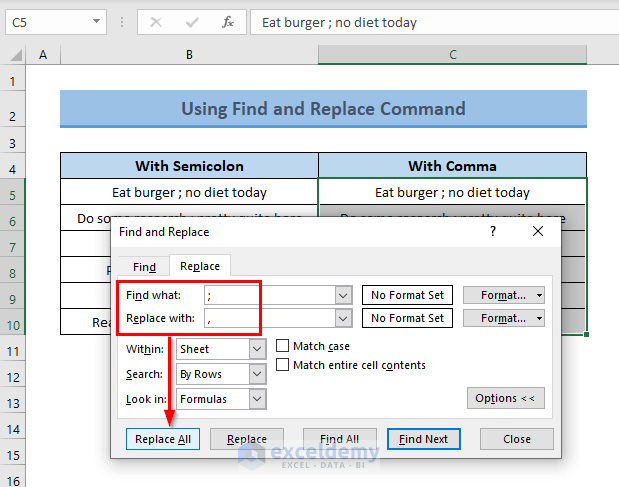Viewport: 619px width, 487px height.
Task: Click cell C5 Eat burger text
Action: (452, 192)
